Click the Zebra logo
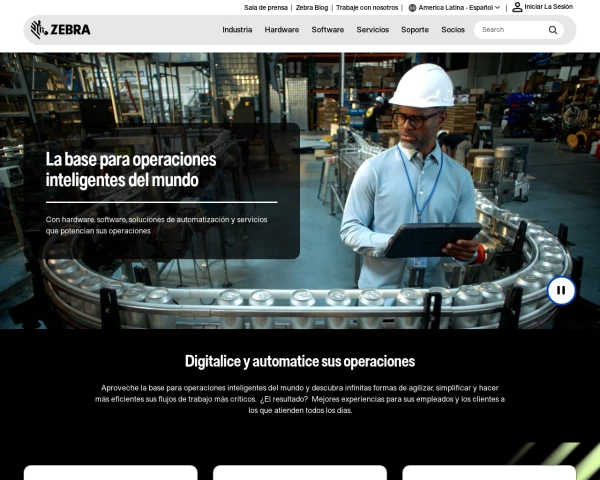 click(60, 29)
